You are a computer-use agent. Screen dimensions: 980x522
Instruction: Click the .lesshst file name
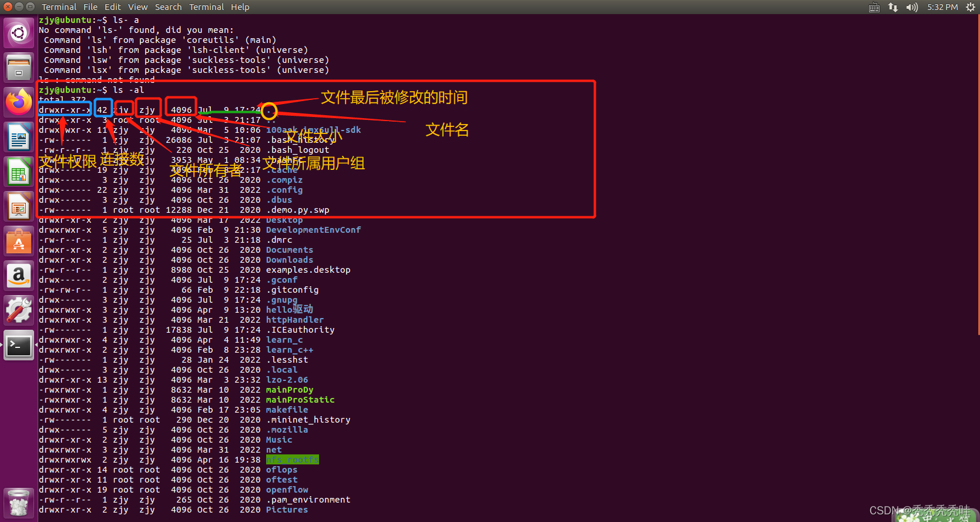[x=287, y=360]
